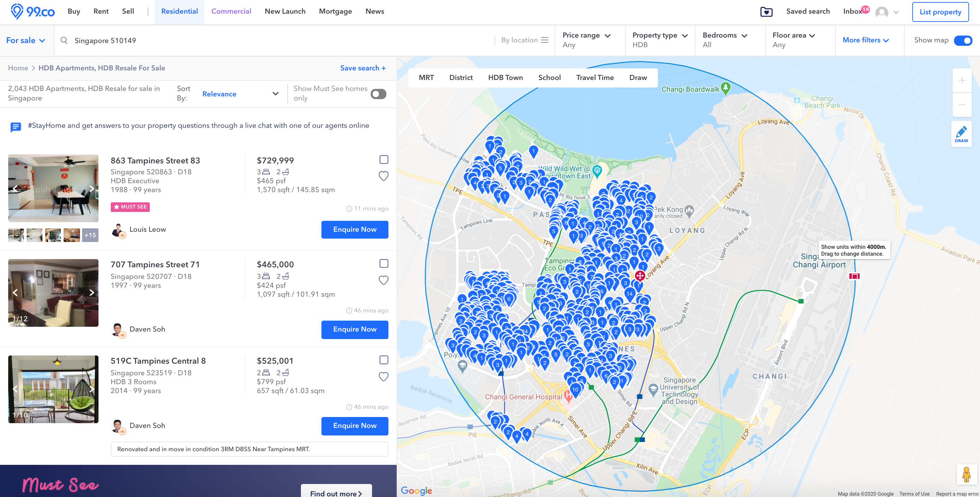Click Louis Leow agent avatar

pos(118,230)
